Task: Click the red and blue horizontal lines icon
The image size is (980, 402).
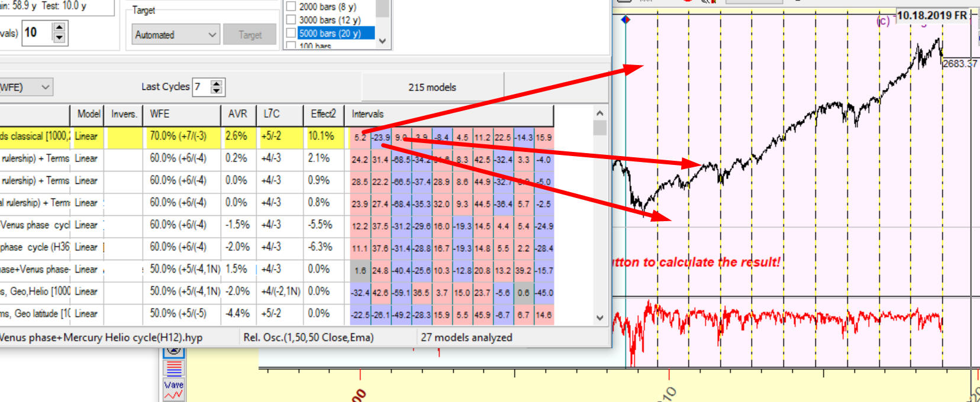Action: (x=173, y=369)
